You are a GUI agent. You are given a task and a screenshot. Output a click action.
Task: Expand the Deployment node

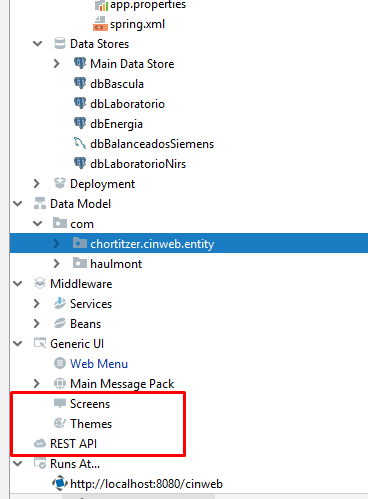pos(37,183)
